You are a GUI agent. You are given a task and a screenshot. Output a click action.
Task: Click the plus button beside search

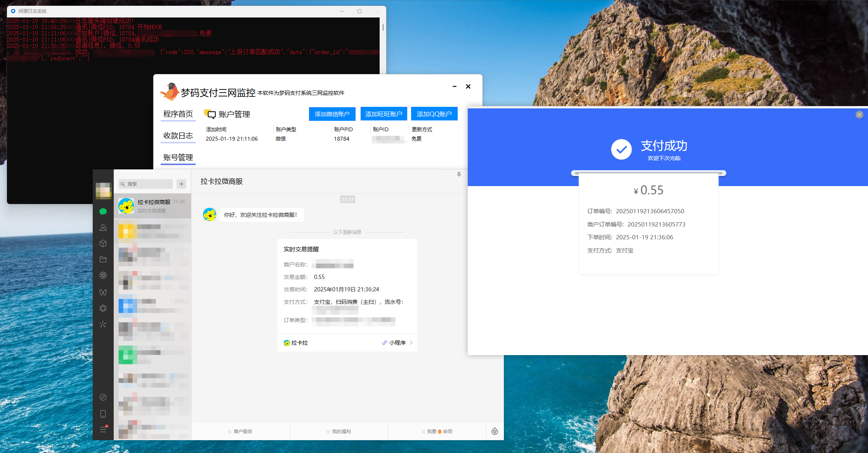click(181, 184)
